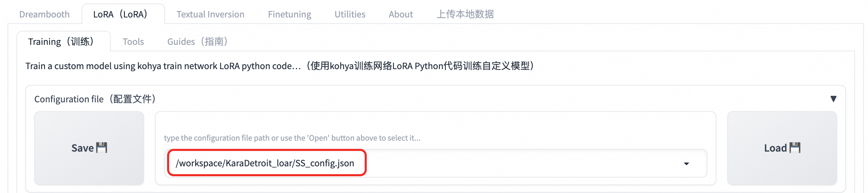868x193 pixels.
Task: Show the About tab
Action: coord(401,14)
